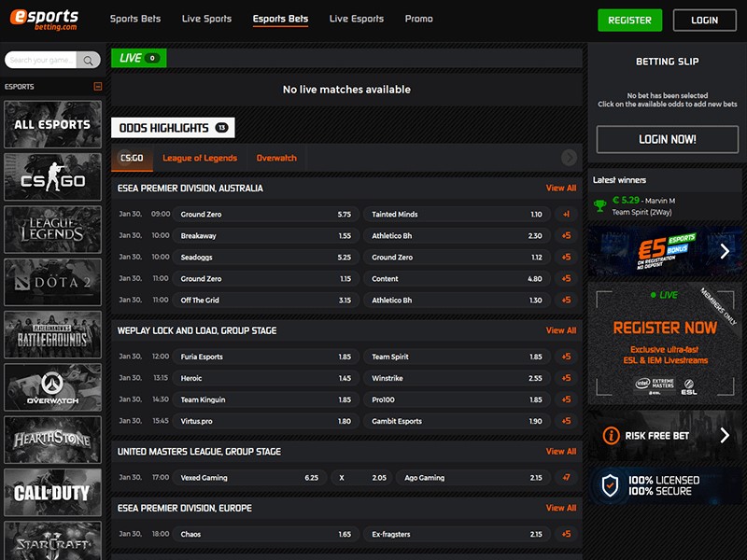The image size is (747, 560).
Task: Click the LOGIN NOW! button
Action: click(668, 139)
